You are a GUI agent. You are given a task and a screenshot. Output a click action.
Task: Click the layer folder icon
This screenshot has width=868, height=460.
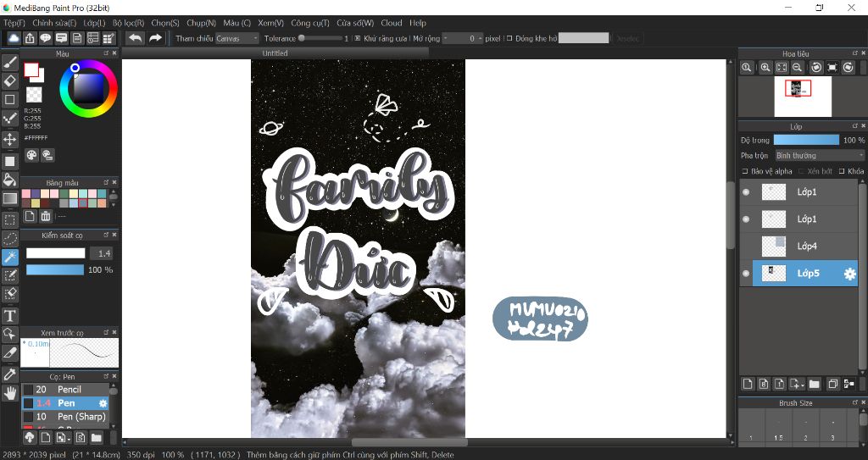(815, 384)
